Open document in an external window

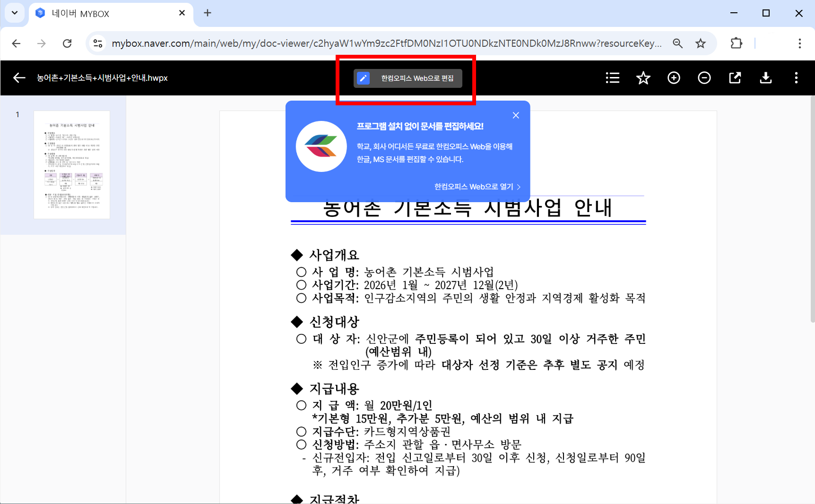(x=735, y=77)
